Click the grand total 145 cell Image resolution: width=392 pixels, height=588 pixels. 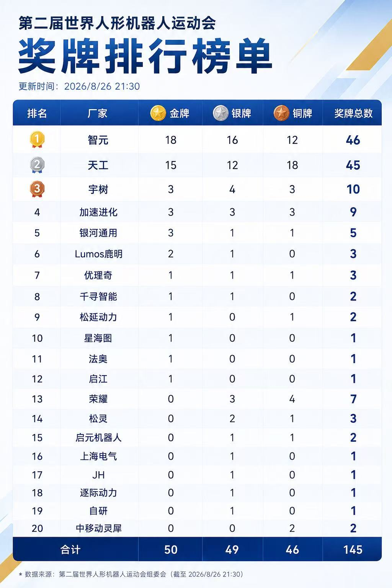353,550
